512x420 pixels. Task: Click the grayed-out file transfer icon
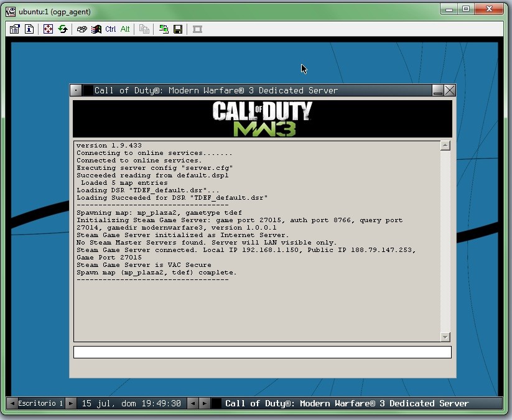144,29
